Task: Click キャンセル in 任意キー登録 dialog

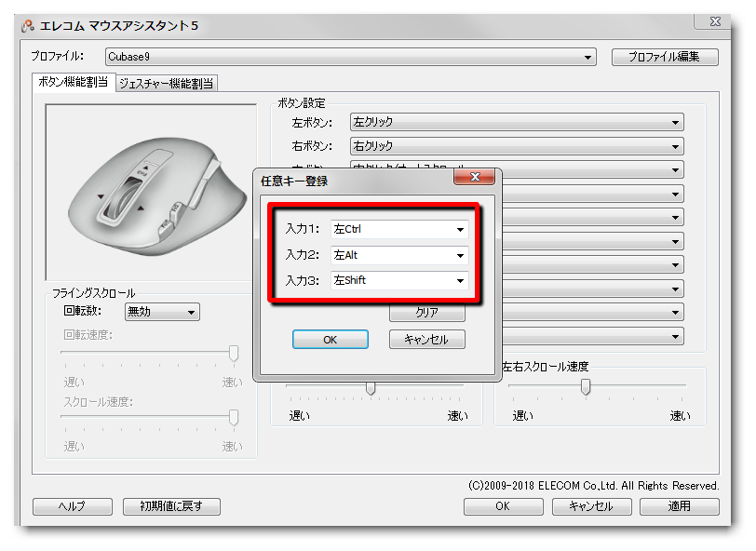Action: pyautogui.click(x=426, y=340)
